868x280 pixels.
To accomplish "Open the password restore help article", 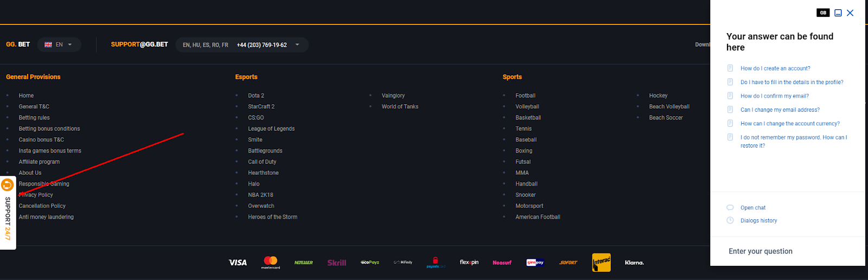I will 794,142.
